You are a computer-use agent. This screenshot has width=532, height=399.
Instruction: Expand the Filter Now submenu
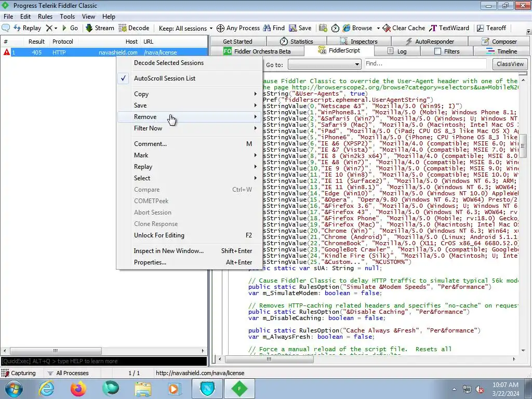[189, 128]
